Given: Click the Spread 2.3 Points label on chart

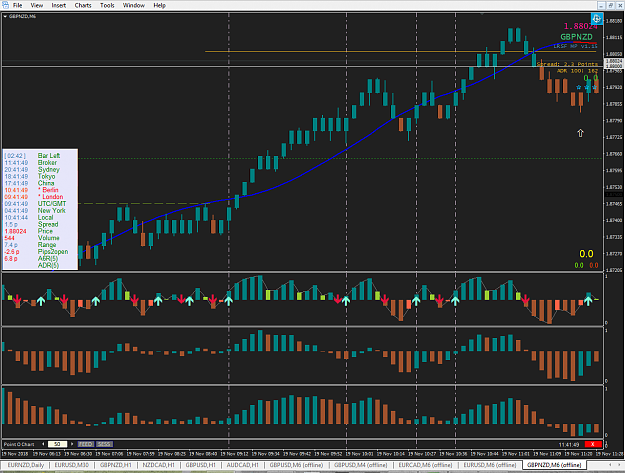Looking at the screenshot, I should [567, 64].
